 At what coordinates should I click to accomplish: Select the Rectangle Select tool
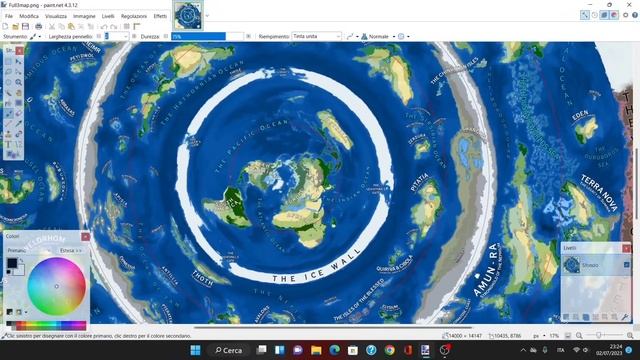coord(8,62)
